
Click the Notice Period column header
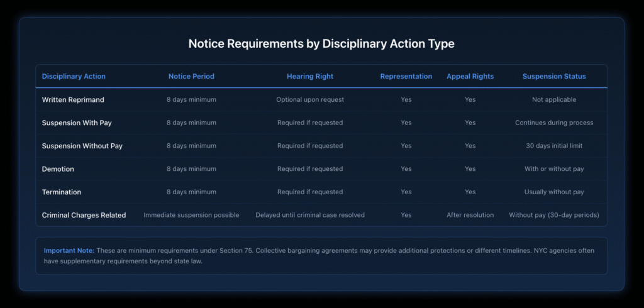click(191, 77)
